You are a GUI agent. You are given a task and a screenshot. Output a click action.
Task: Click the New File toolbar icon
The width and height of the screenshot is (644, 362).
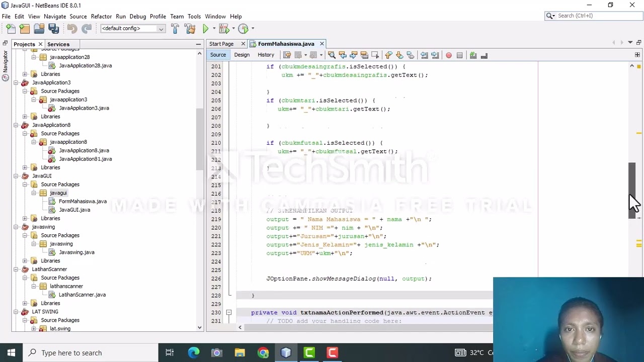click(x=11, y=29)
